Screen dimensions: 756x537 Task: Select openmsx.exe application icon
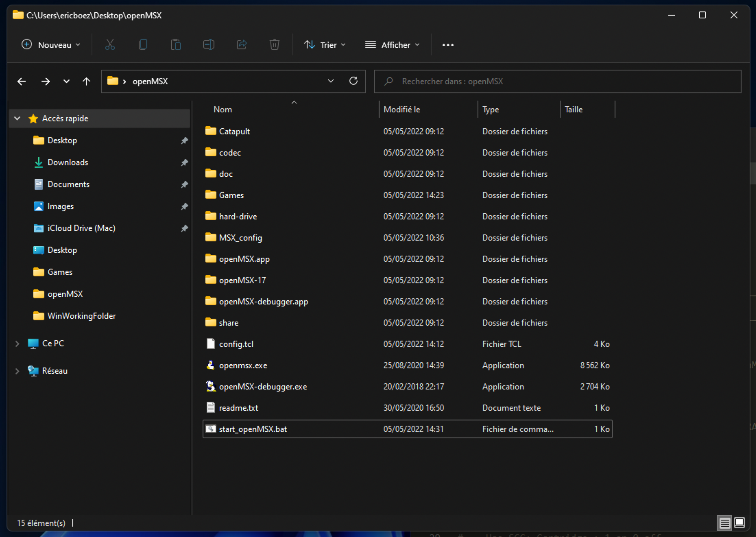[211, 365]
